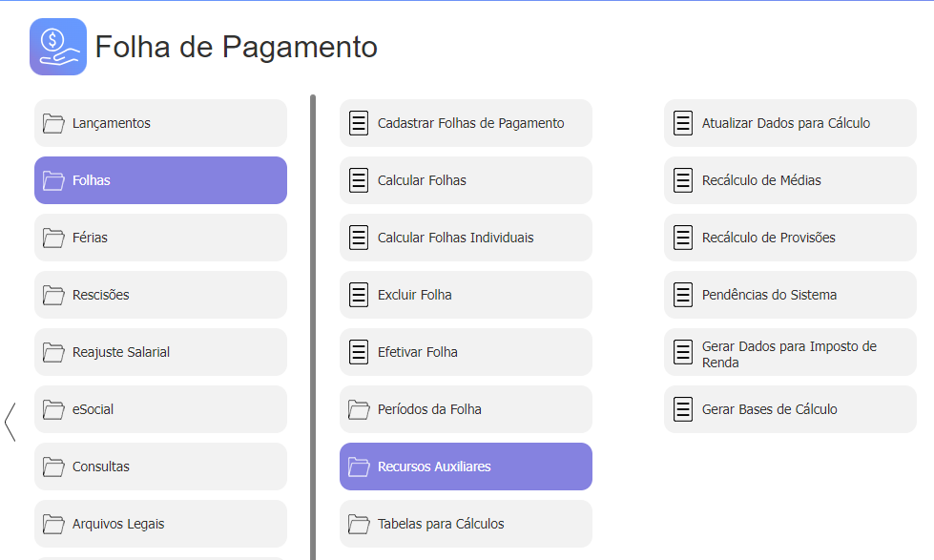The image size is (934, 560).
Task: Click the vertical divider bar between menu columns
Action: [x=313, y=327]
